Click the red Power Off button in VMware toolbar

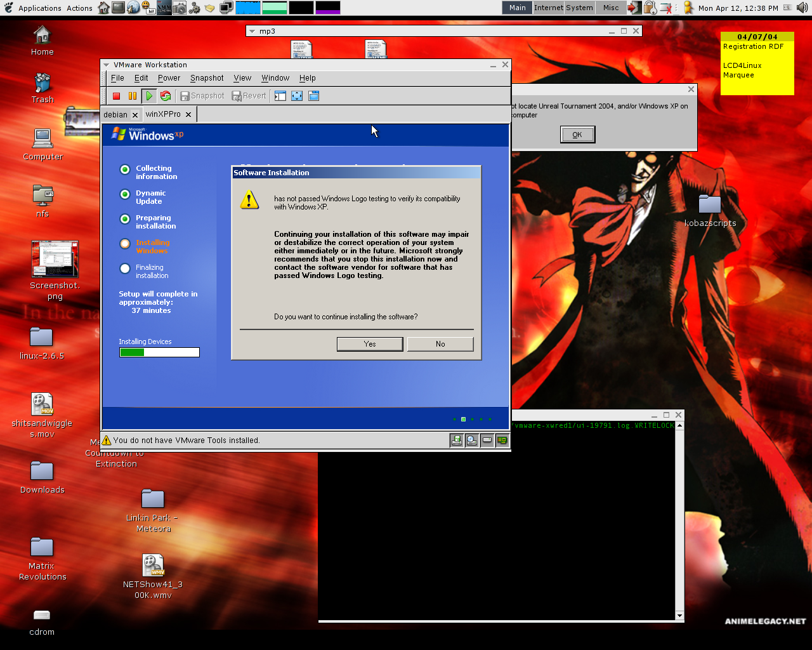[x=116, y=96]
